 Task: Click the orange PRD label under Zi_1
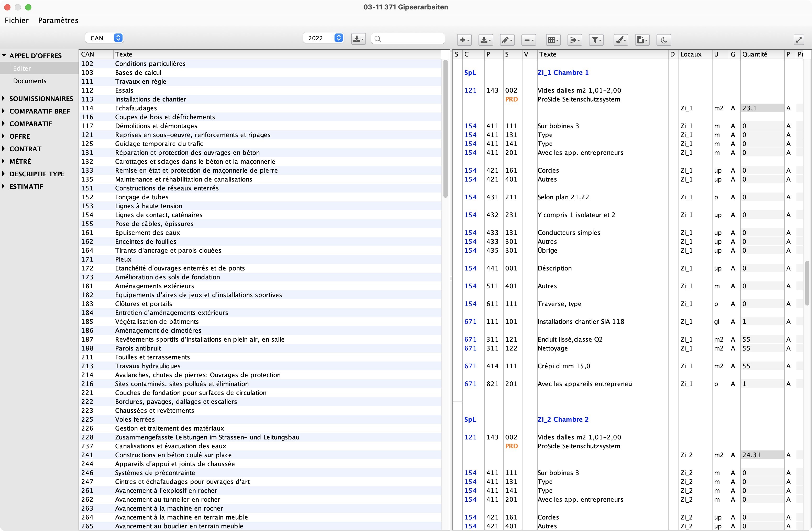(x=511, y=99)
